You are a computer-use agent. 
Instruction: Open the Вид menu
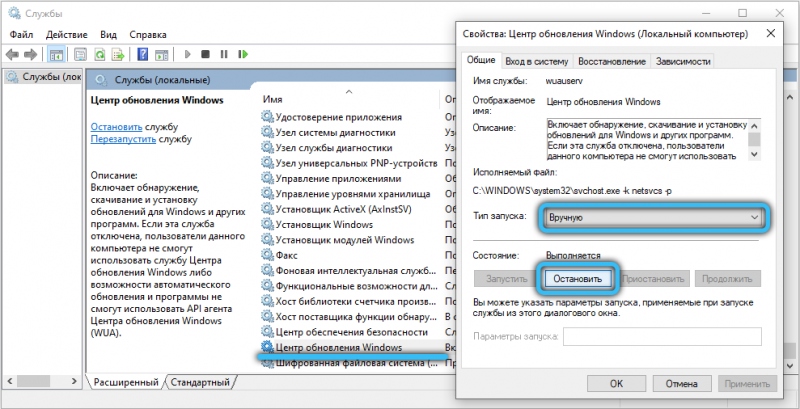pos(108,35)
